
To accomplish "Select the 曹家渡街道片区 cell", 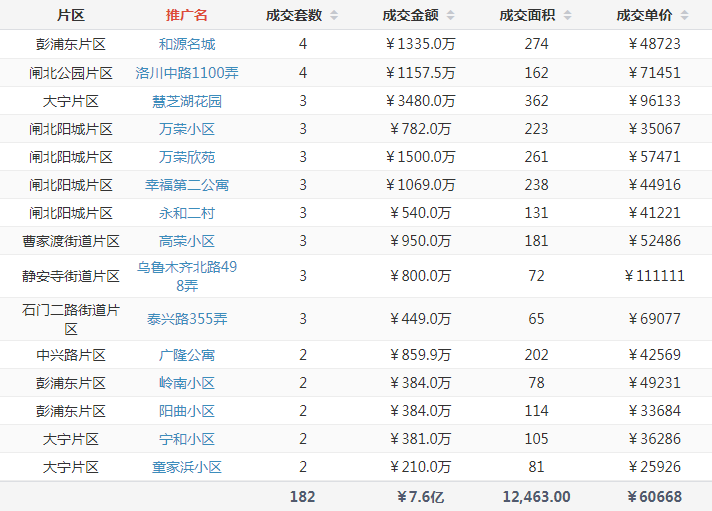I will [x=71, y=241].
